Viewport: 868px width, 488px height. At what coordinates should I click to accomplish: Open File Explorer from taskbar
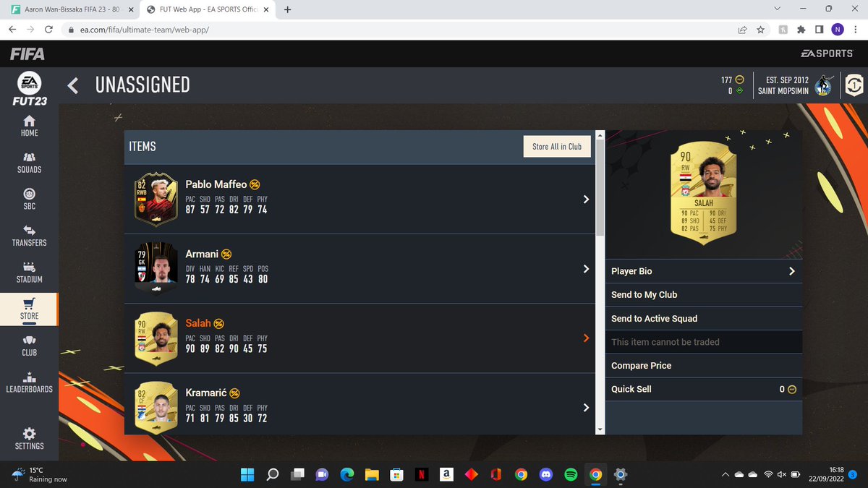pos(372,475)
